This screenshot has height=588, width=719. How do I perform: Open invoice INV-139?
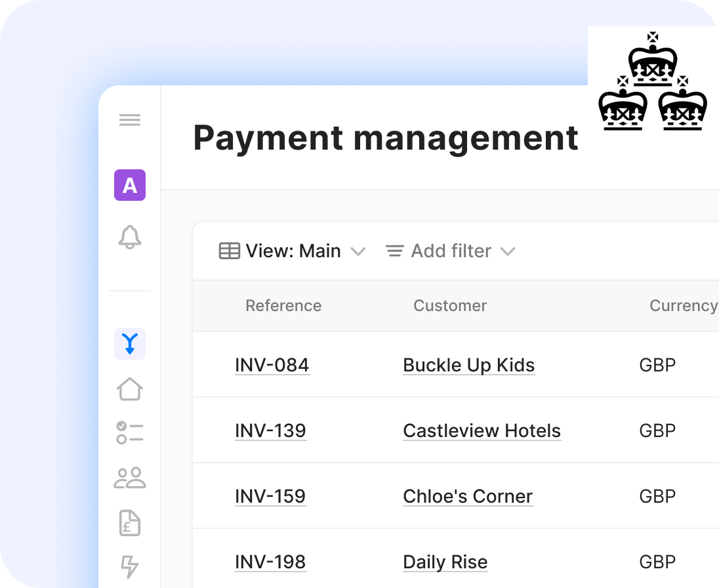coord(270,430)
